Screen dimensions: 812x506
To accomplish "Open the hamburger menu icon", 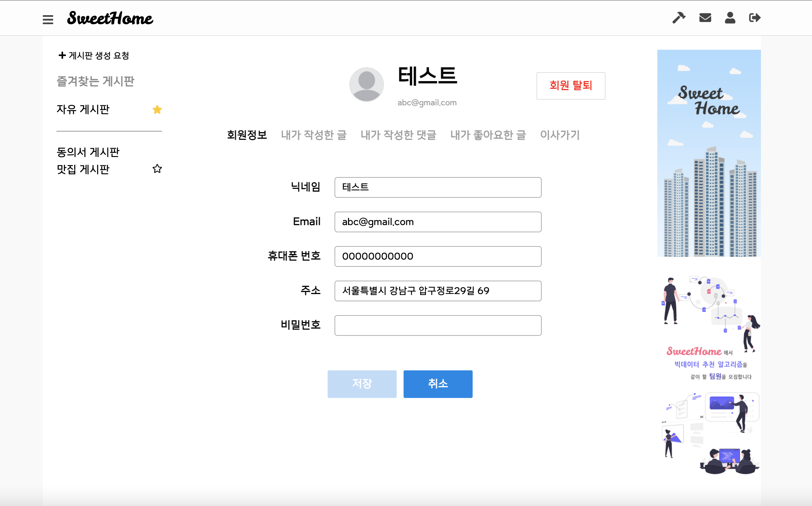I will coord(48,19).
